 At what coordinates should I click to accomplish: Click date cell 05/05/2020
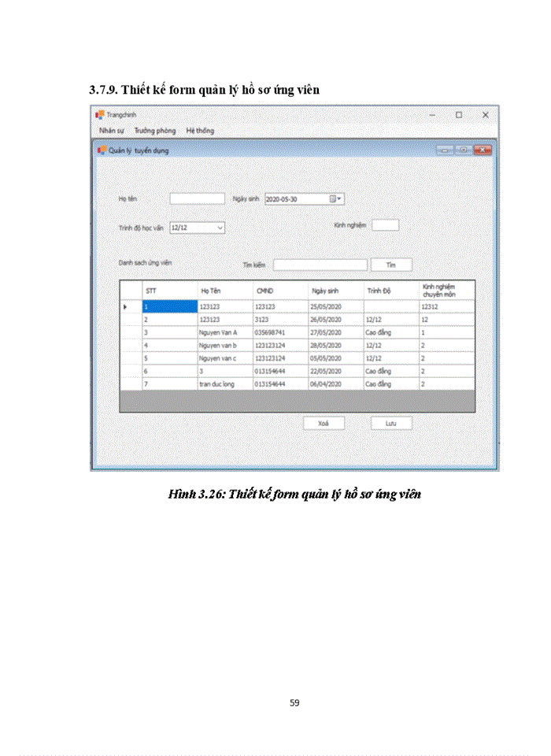[x=336, y=358]
